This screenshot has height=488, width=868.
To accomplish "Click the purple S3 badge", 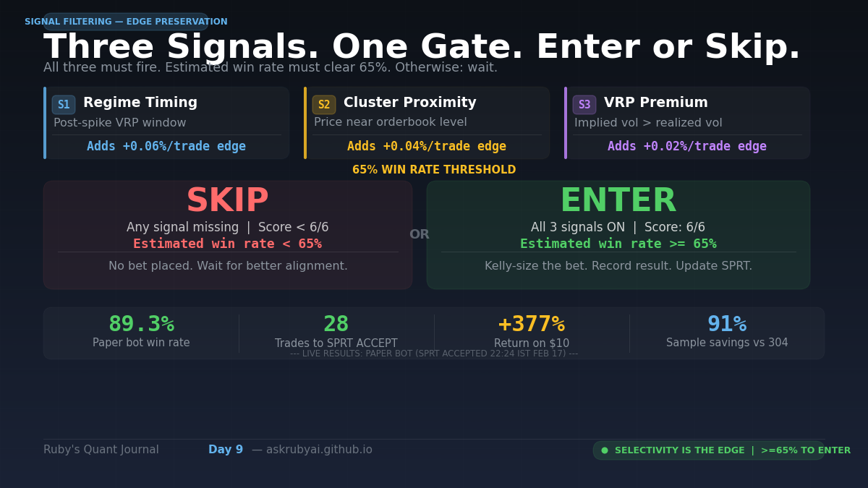I will click(584, 105).
